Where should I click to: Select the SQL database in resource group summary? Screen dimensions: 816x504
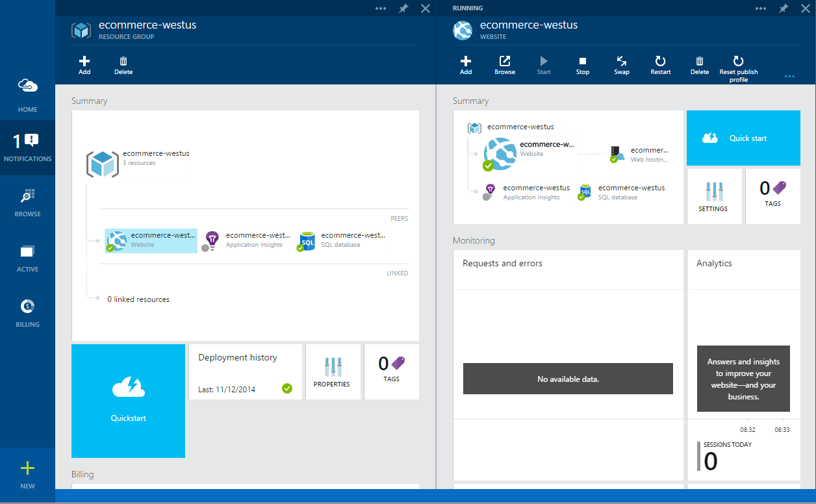point(343,240)
